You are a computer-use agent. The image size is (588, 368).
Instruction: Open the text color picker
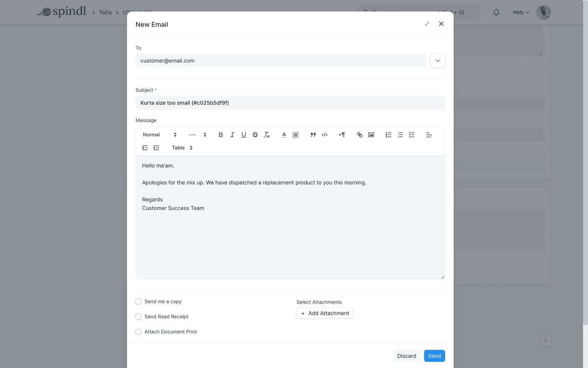[284, 135]
